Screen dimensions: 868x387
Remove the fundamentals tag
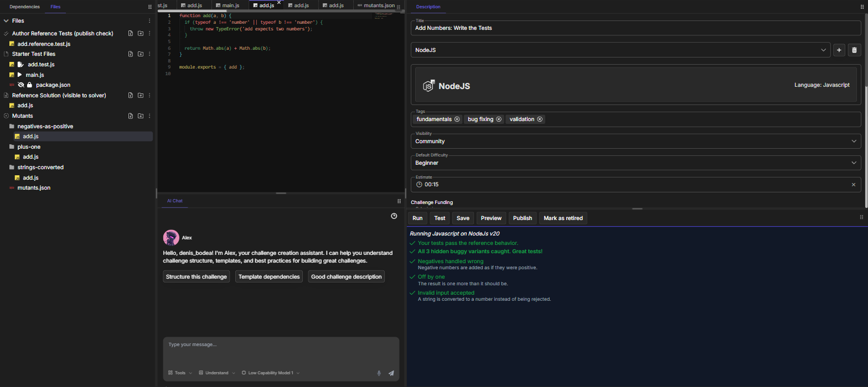[x=457, y=119]
